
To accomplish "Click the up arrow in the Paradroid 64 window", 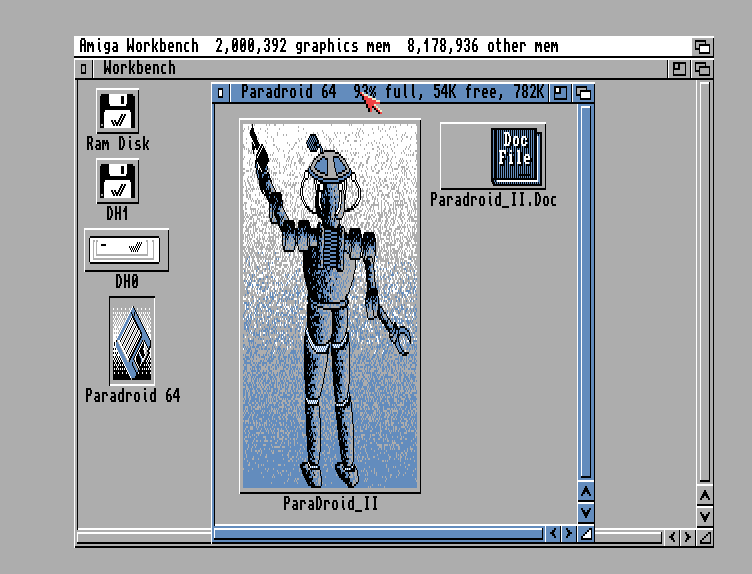I will click(x=586, y=492).
